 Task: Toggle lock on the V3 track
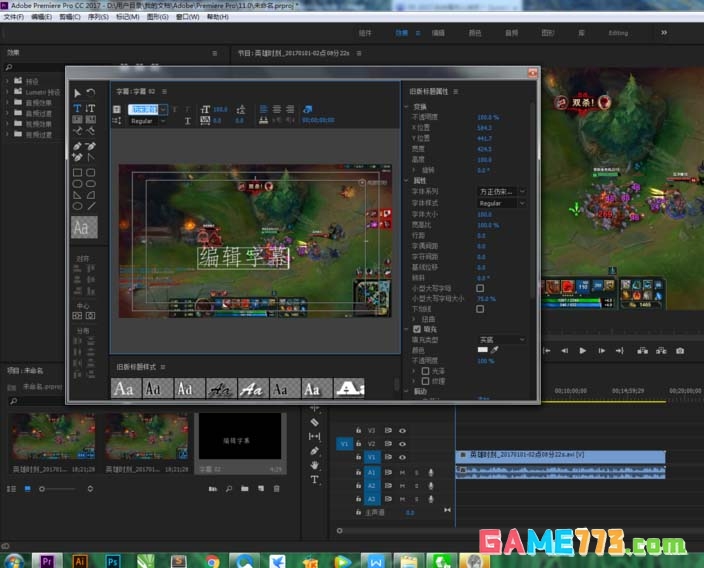358,430
